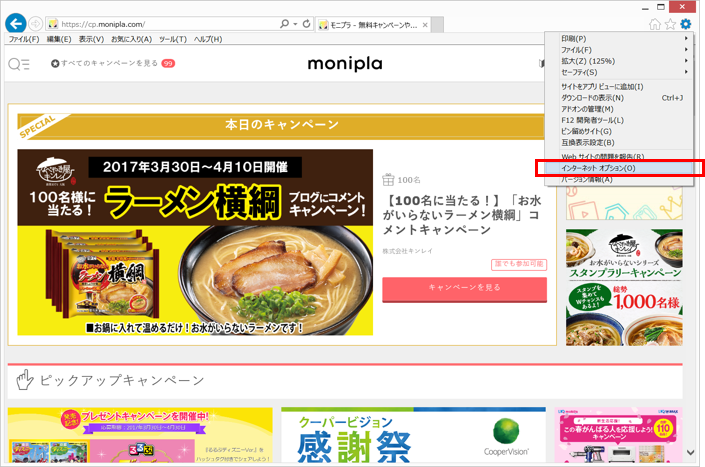Click the monipla logo
This screenshot has width=705, height=467.
345,64
